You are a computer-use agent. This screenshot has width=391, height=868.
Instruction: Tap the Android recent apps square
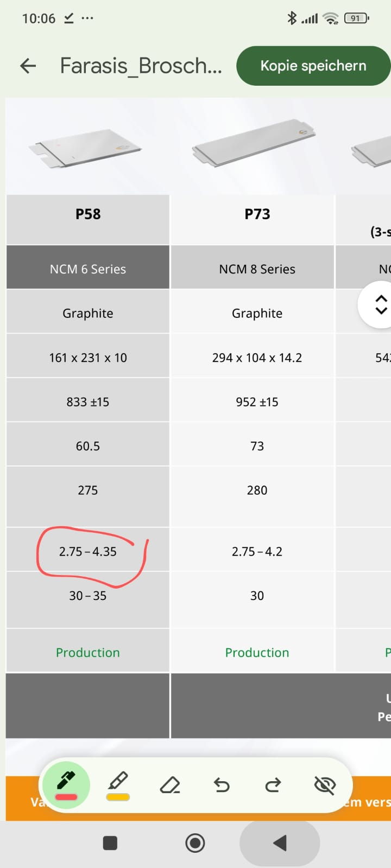[x=110, y=843]
